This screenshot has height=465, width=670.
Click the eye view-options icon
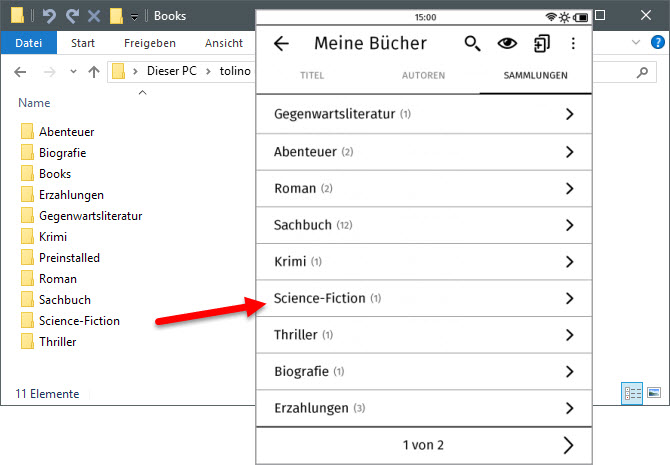pyautogui.click(x=507, y=44)
